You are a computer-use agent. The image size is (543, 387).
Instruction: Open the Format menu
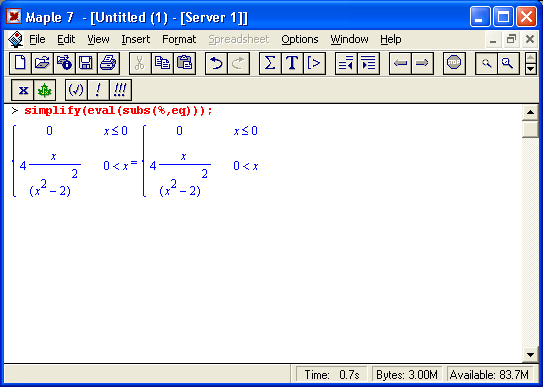[x=179, y=39]
